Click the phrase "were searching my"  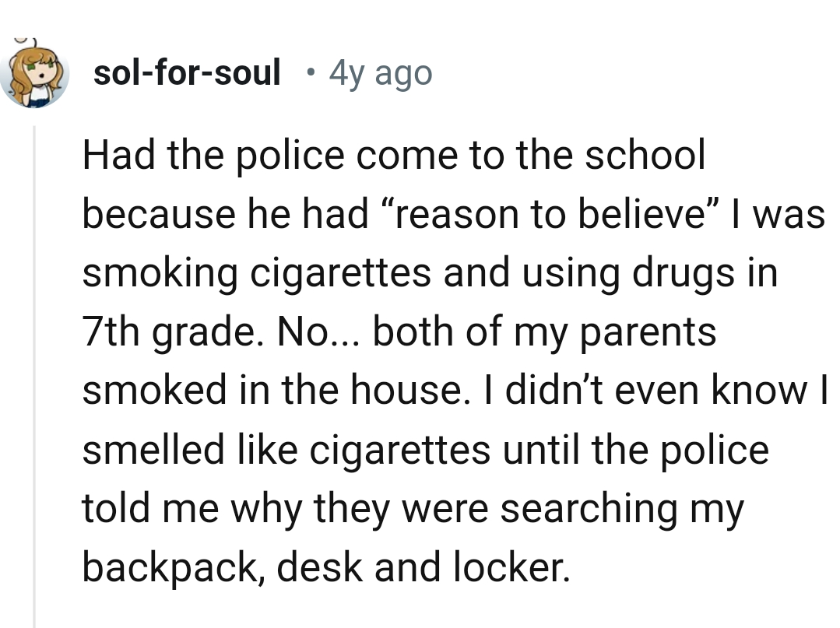coord(592,508)
